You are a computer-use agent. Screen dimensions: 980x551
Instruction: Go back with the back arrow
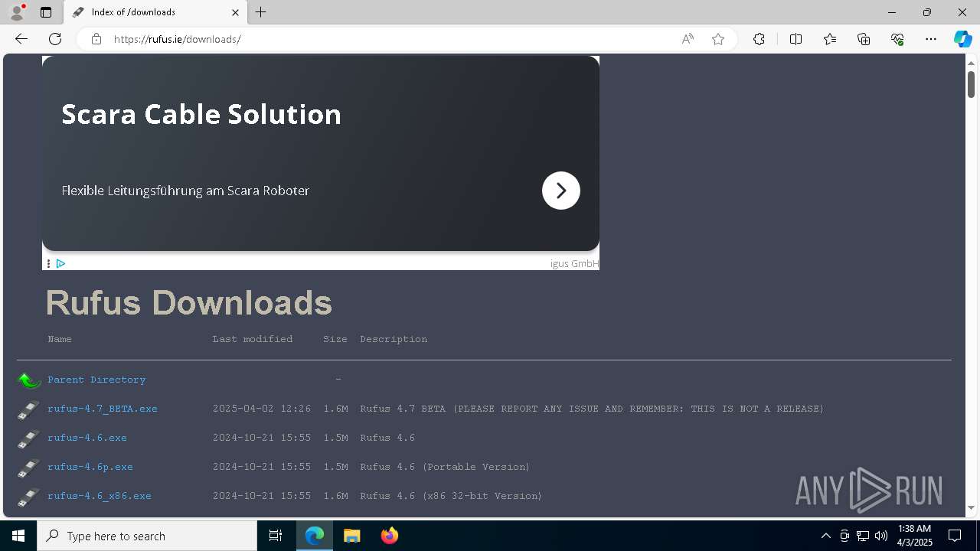[x=21, y=39]
